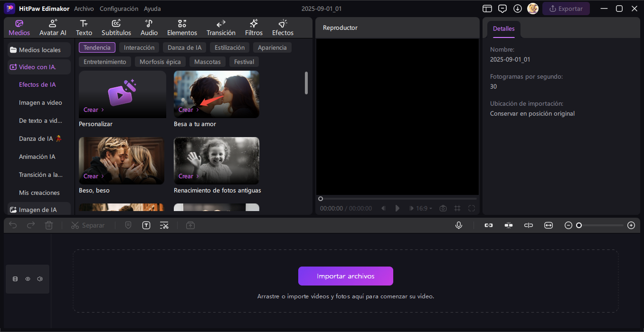Open the Transición panel
Screen dimensions: 644x332
[x=221, y=27]
